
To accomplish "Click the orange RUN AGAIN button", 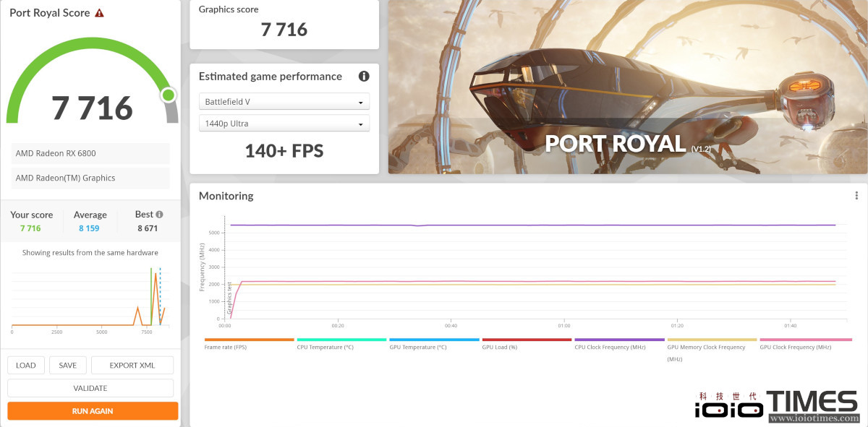I will coord(93,411).
